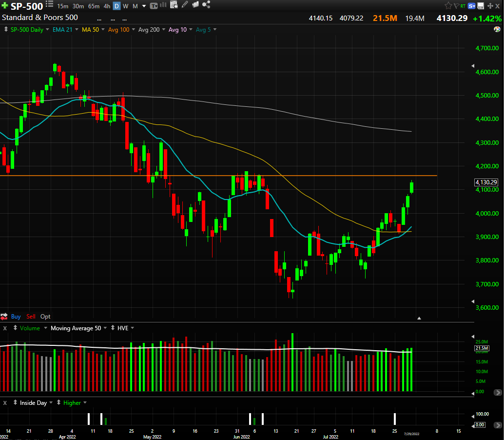Switch chart to 30m timeframe

(x=78, y=6)
